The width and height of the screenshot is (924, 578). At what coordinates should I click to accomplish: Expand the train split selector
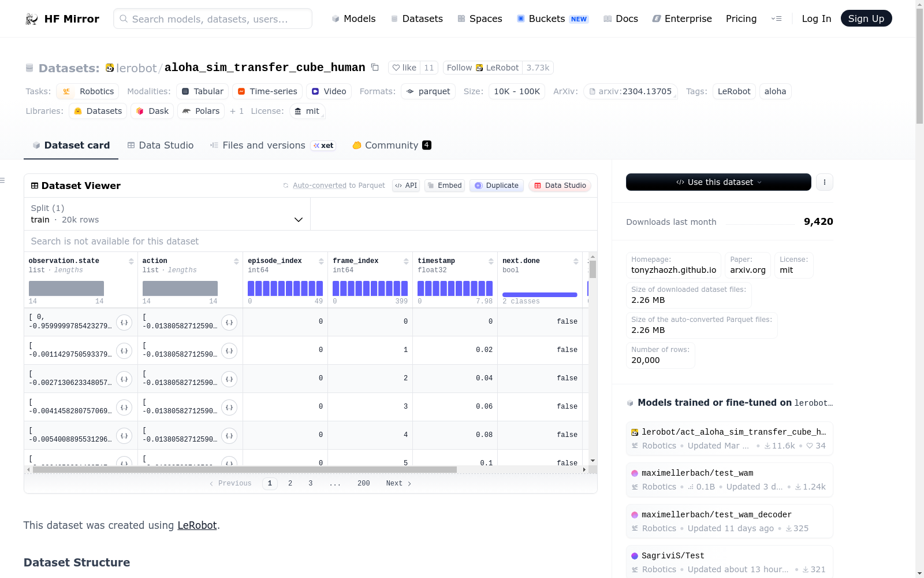167,214
